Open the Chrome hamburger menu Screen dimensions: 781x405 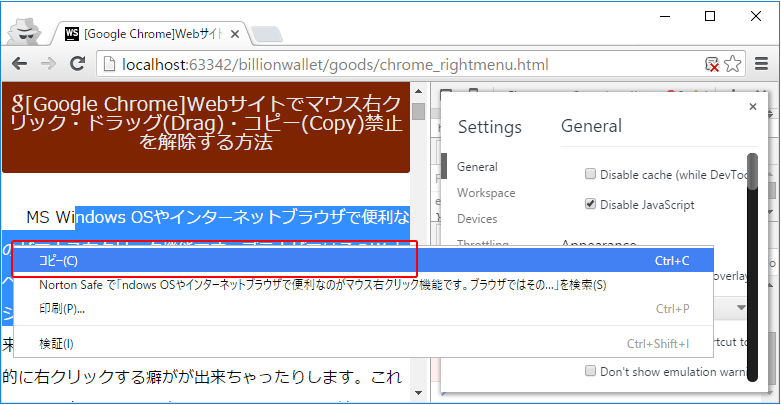[x=761, y=64]
